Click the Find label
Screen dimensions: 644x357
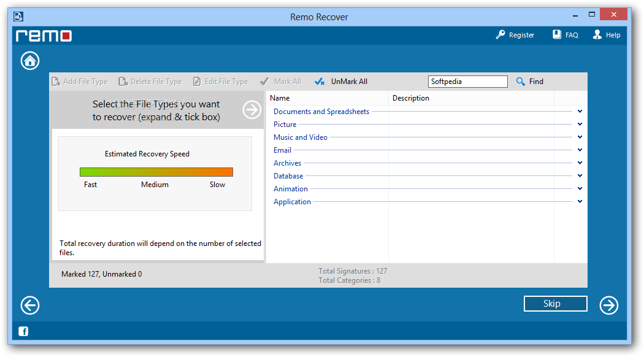tap(536, 82)
